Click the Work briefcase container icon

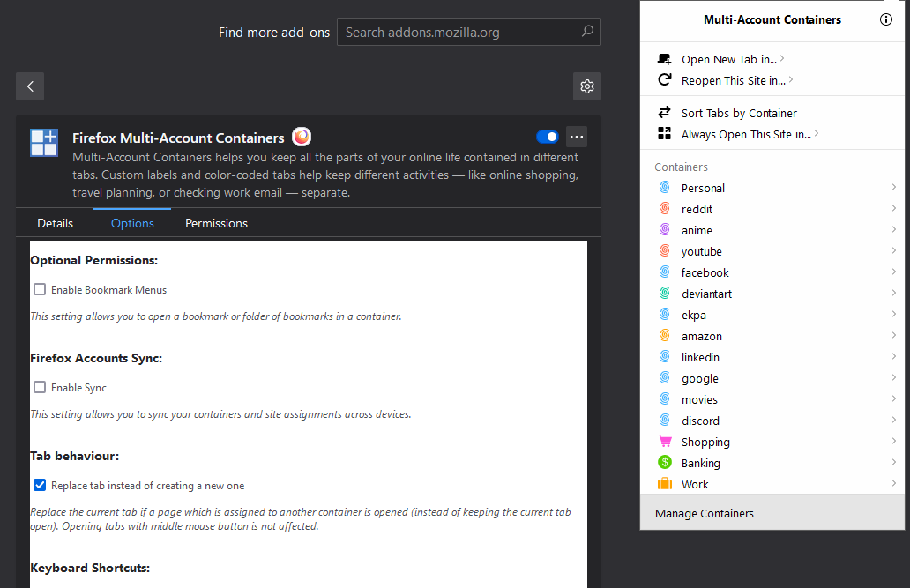(x=665, y=483)
